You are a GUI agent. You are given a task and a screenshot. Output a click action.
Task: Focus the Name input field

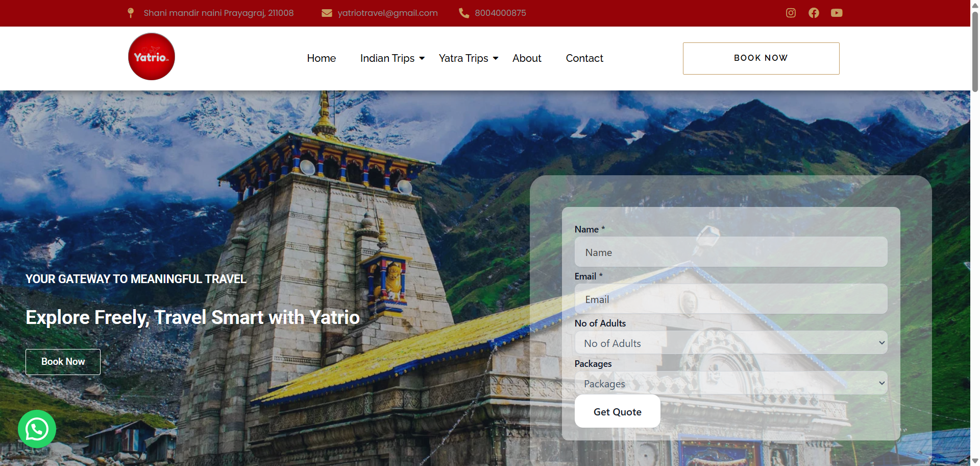click(x=730, y=252)
